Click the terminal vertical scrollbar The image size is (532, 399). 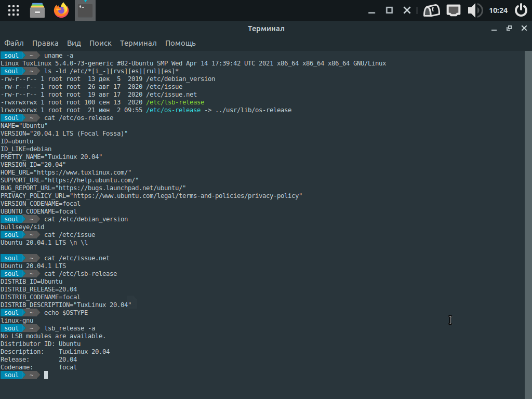click(528, 224)
